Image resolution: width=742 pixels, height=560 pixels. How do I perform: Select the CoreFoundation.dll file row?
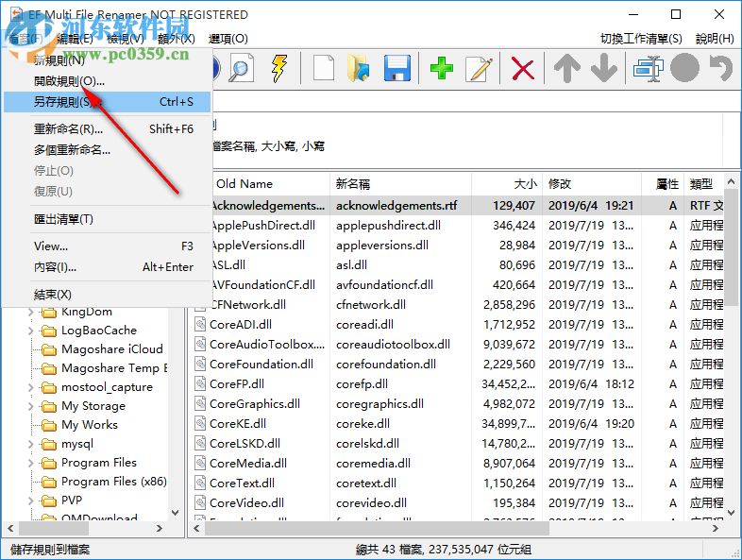[458, 364]
